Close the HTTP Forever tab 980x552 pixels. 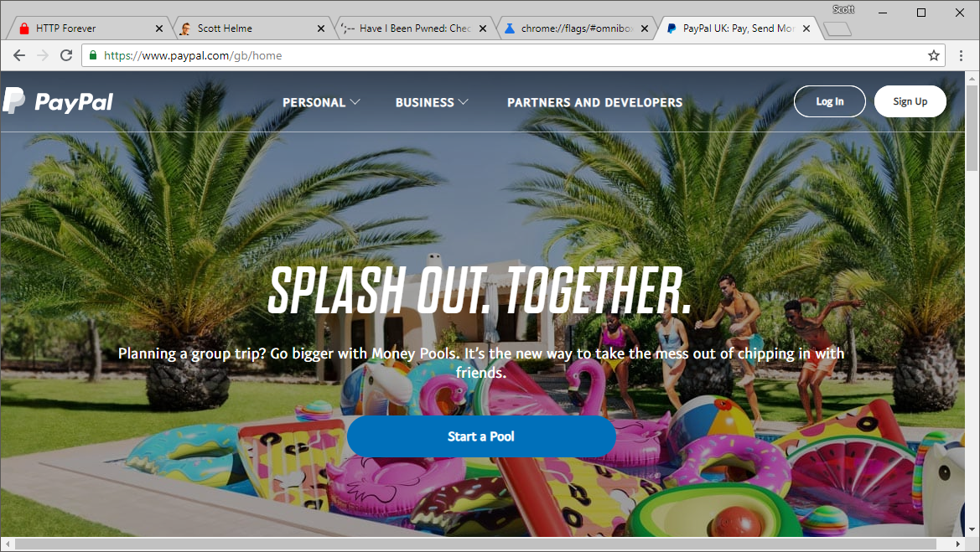(158, 28)
